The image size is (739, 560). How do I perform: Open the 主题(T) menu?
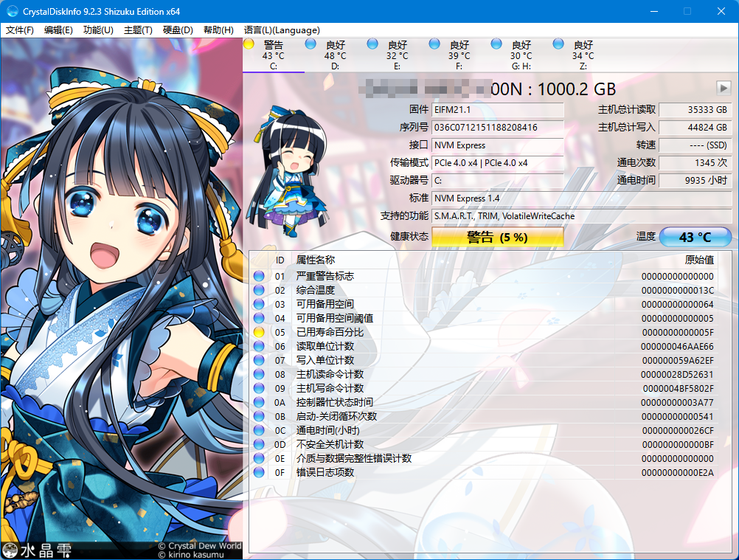click(138, 30)
